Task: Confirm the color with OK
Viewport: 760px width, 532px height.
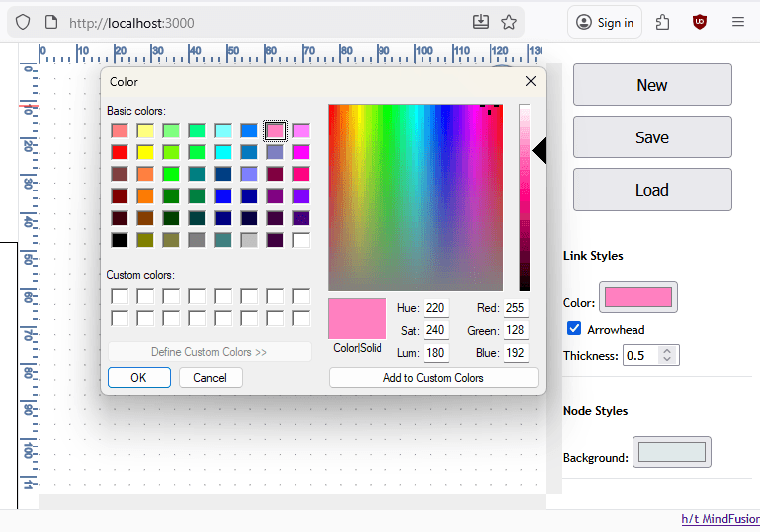Action: [x=139, y=378]
